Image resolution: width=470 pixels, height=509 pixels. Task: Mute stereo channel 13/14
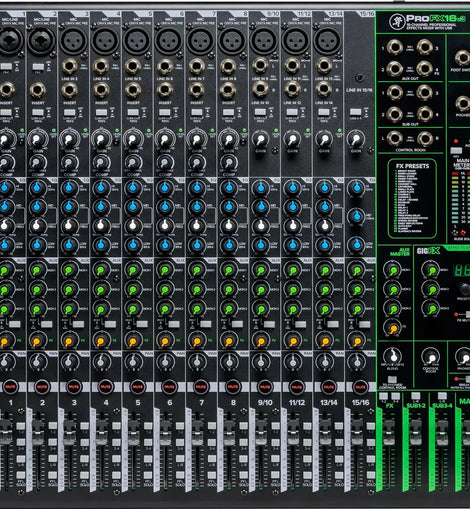(x=328, y=387)
